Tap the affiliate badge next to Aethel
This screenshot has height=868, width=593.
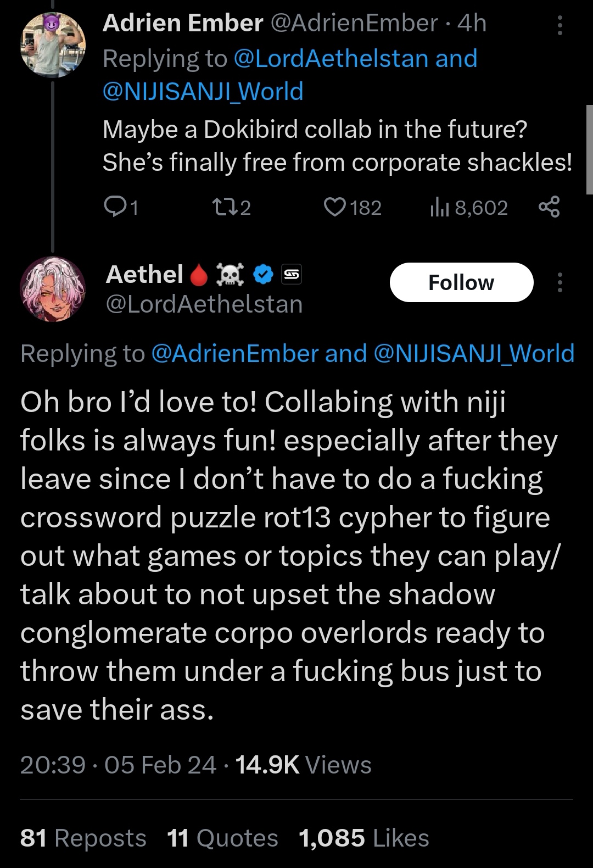coord(292,274)
